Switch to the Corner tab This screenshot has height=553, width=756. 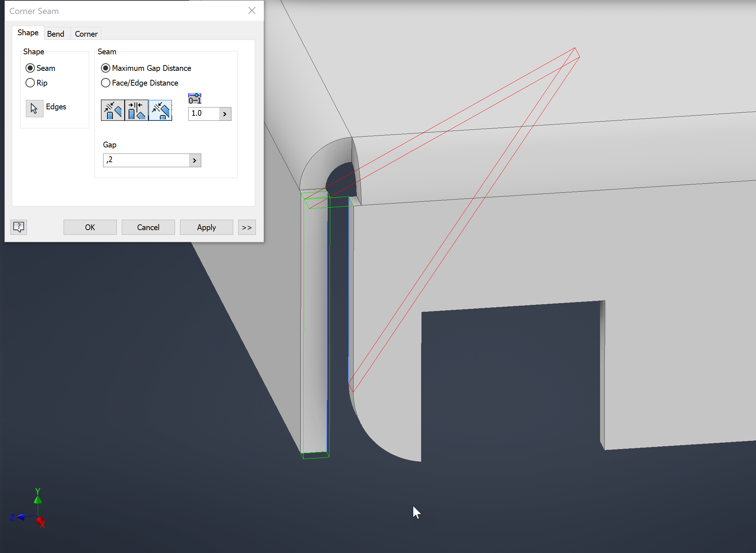(x=86, y=34)
